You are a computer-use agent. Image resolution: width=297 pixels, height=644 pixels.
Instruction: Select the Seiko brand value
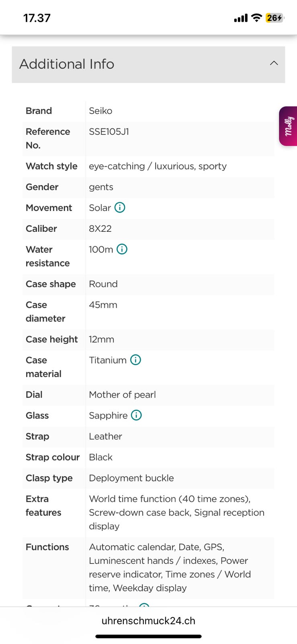click(100, 111)
